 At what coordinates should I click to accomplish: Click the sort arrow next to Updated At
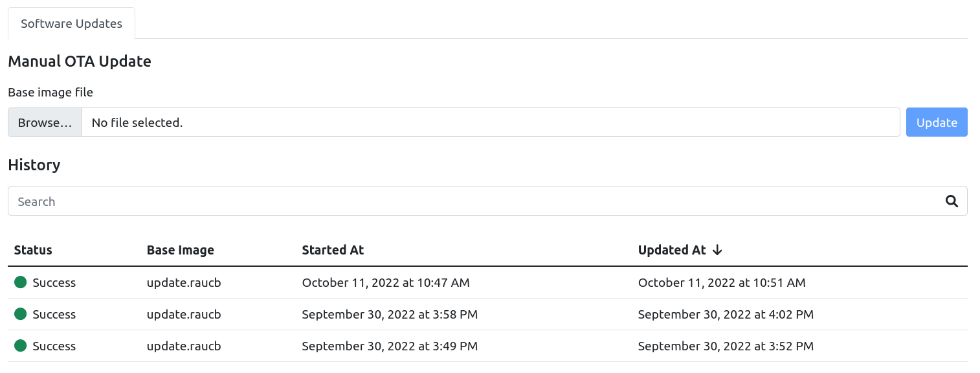[x=717, y=250]
